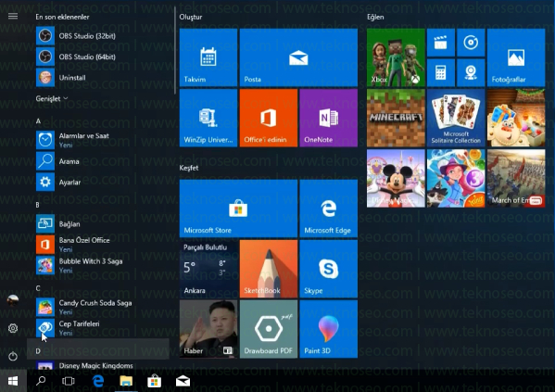Launch the Microsoft Edge tile
The height and width of the screenshot is (392, 555).
point(329,209)
